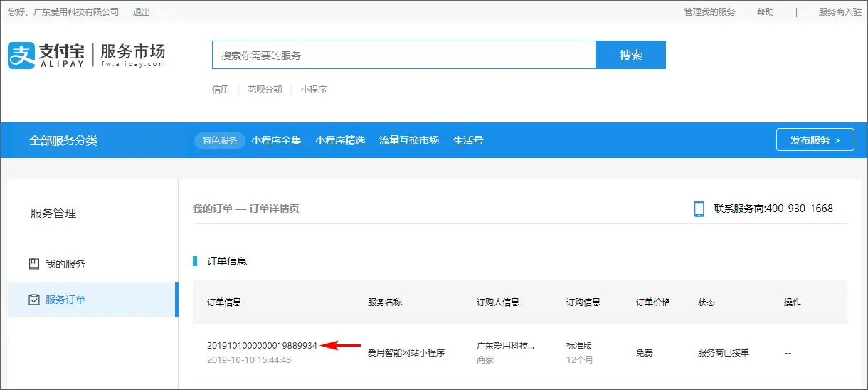
Task: Select the 特色服务 tab
Action: (219, 140)
